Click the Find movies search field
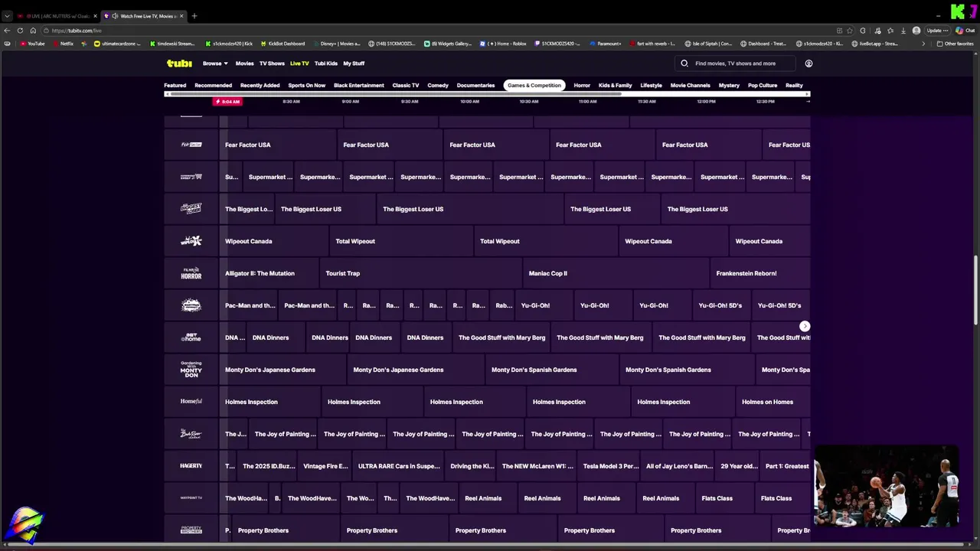 pyautogui.click(x=735, y=64)
